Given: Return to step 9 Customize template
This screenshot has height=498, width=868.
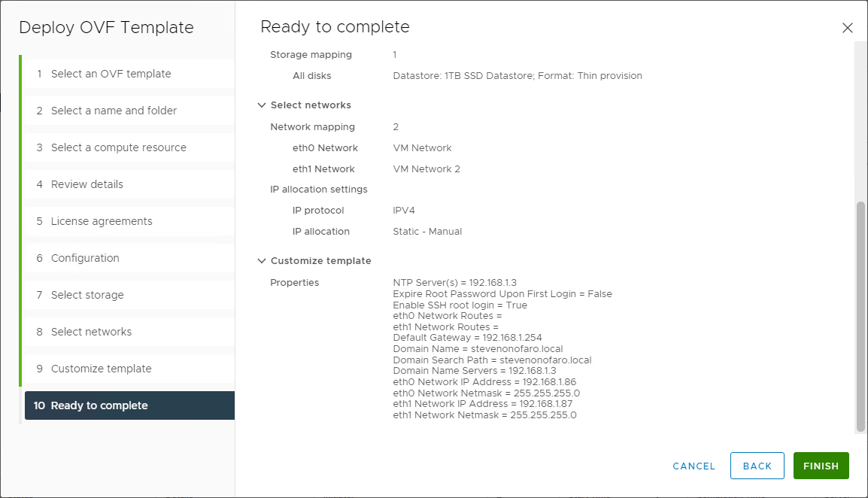Looking at the screenshot, I should (101, 369).
